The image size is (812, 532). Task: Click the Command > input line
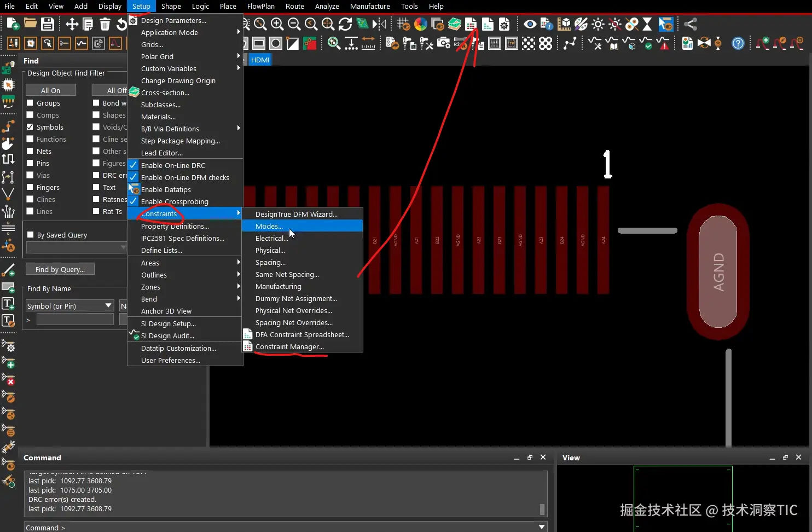click(x=285, y=527)
